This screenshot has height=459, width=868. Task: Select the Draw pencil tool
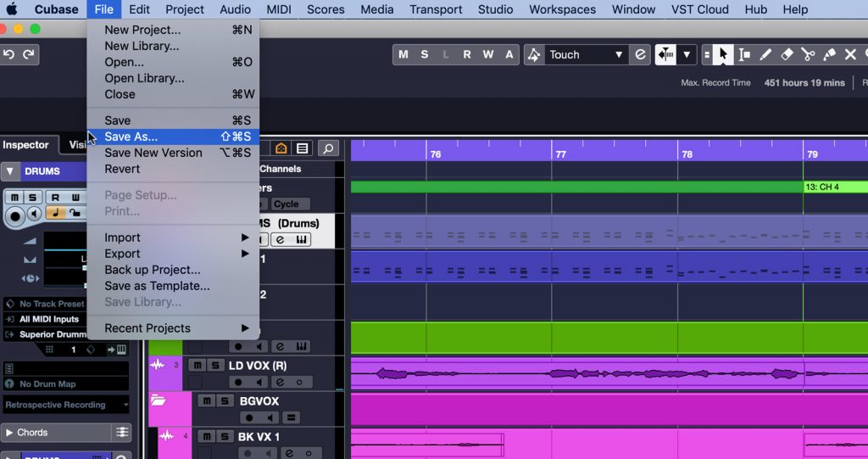[765, 54]
